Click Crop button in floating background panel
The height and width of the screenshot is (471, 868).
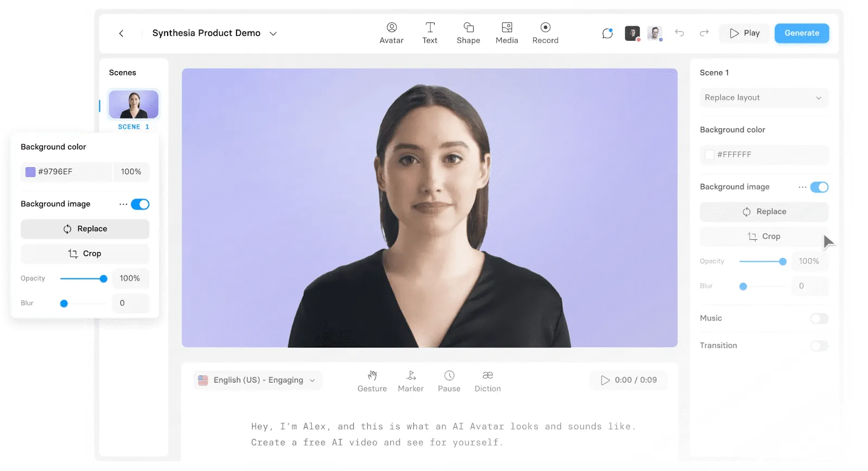click(85, 254)
